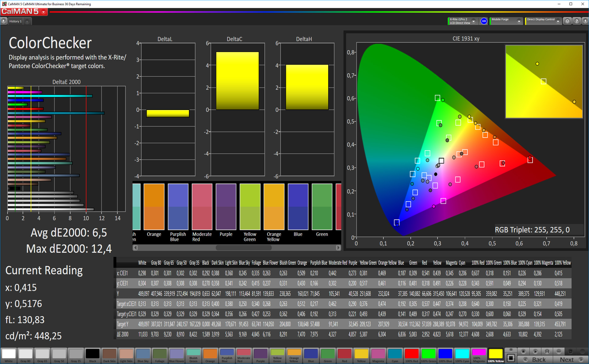Collapse the side panel with the arrow icon
This screenshot has width=589, height=364.
coord(585,21)
